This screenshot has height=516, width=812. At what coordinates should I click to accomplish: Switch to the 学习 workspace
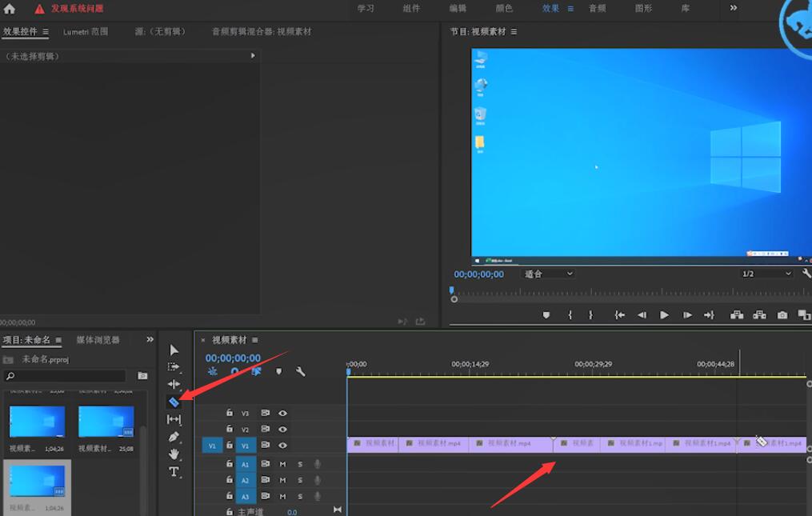point(366,8)
